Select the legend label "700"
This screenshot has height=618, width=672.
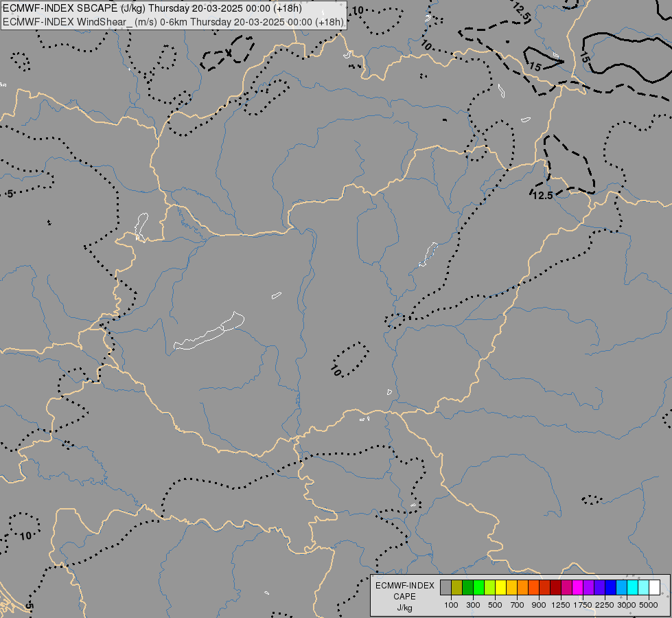[x=518, y=605]
